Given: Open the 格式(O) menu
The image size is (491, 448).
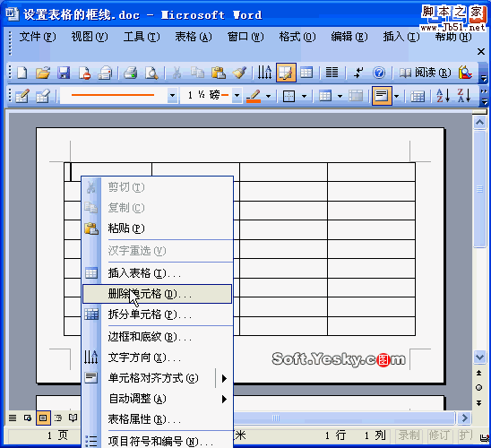Looking at the screenshot, I should point(297,37).
